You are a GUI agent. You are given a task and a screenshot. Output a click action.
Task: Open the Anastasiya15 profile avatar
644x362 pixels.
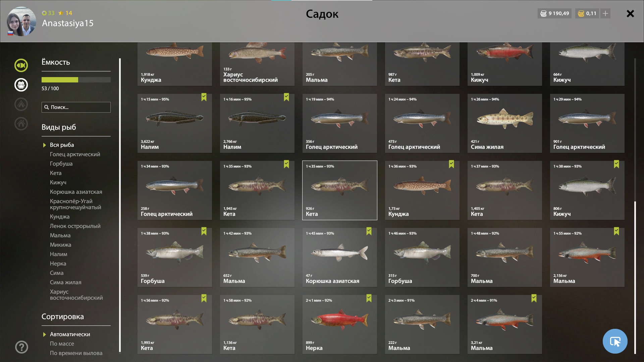click(x=21, y=21)
